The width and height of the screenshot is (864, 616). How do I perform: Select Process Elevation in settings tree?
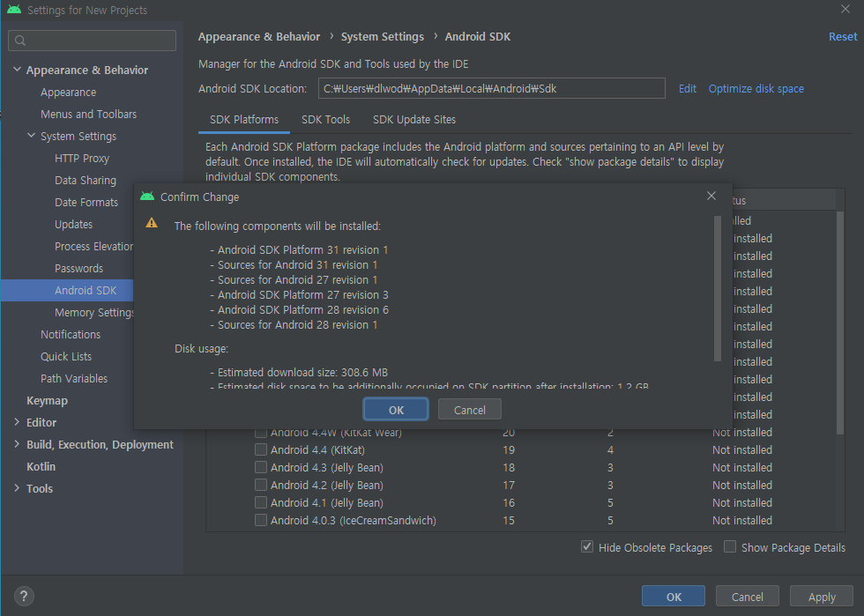93,246
